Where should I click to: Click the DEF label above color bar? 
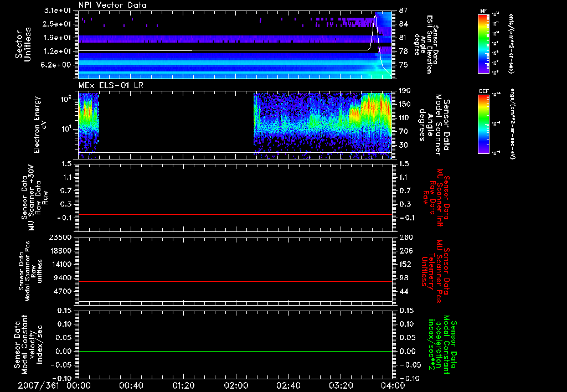[484, 91]
